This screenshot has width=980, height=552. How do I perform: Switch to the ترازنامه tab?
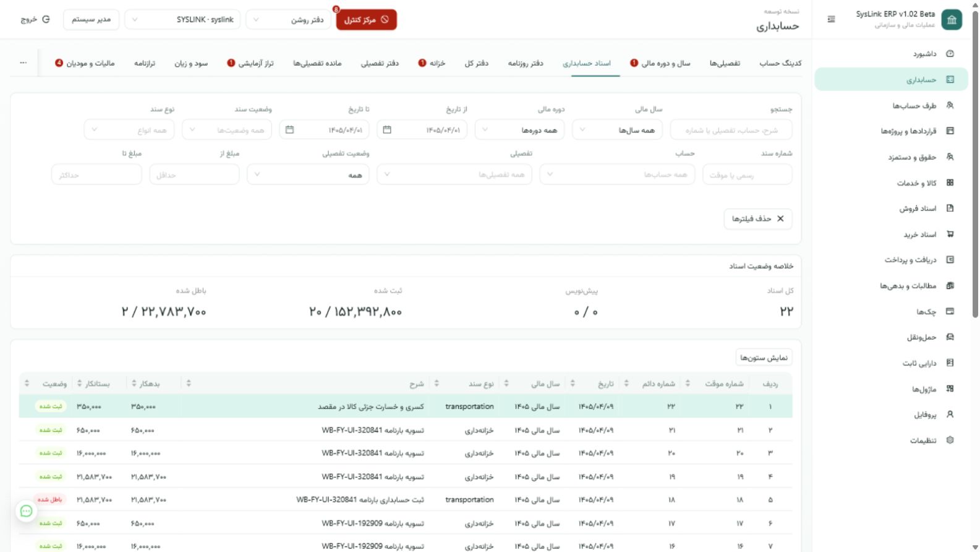click(x=145, y=63)
